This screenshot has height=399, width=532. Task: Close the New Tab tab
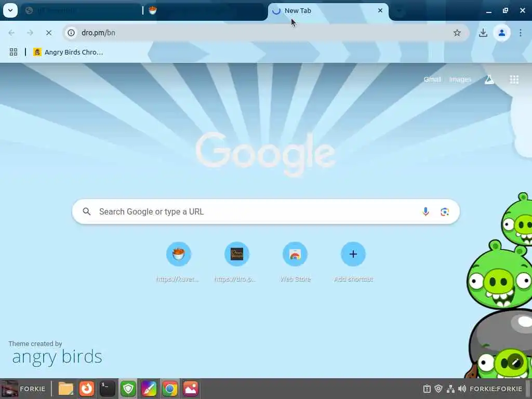click(x=380, y=10)
